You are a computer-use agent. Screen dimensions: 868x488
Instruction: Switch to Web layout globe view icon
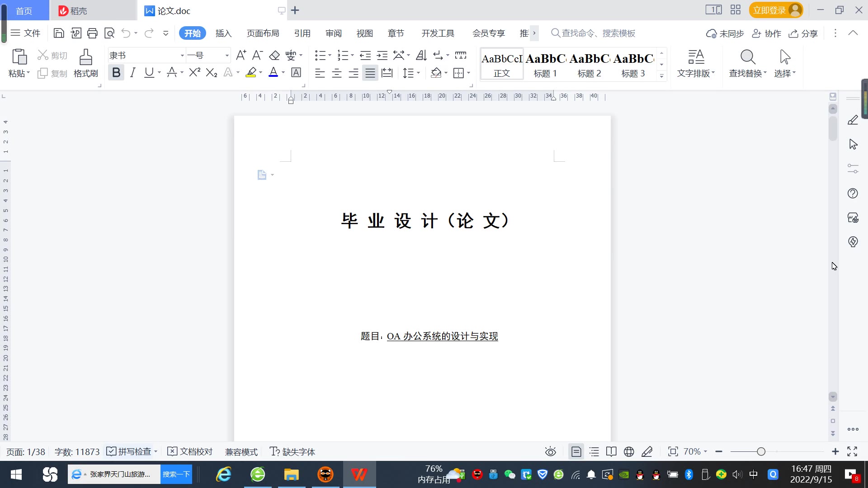point(629,451)
